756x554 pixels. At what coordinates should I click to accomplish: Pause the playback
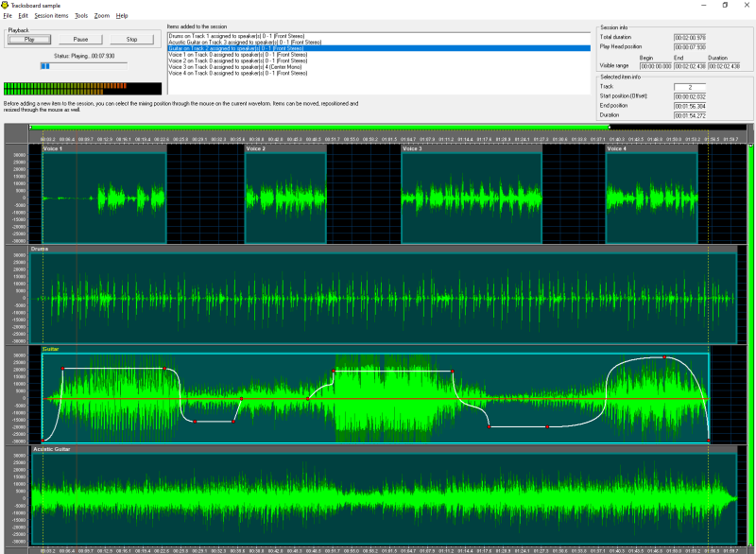pos(80,40)
